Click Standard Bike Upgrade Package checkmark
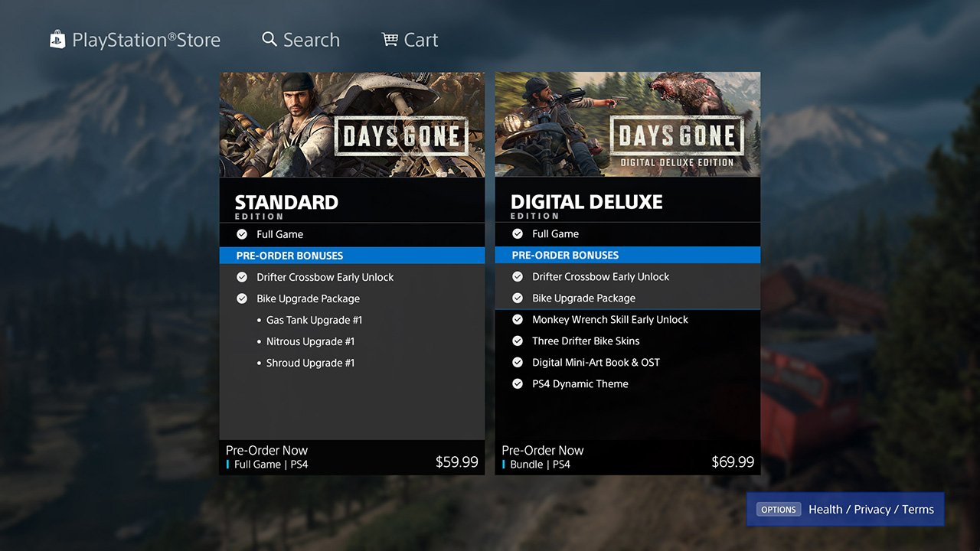This screenshot has height=551, width=980. click(x=242, y=298)
